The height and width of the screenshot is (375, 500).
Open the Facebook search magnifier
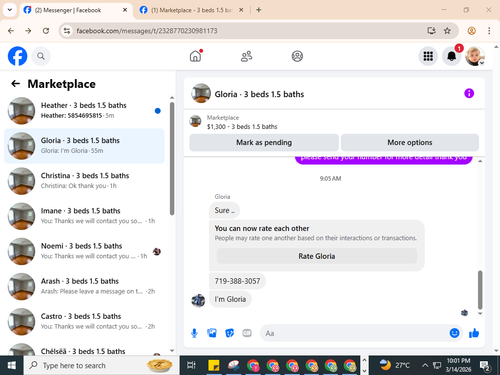click(41, 56)
